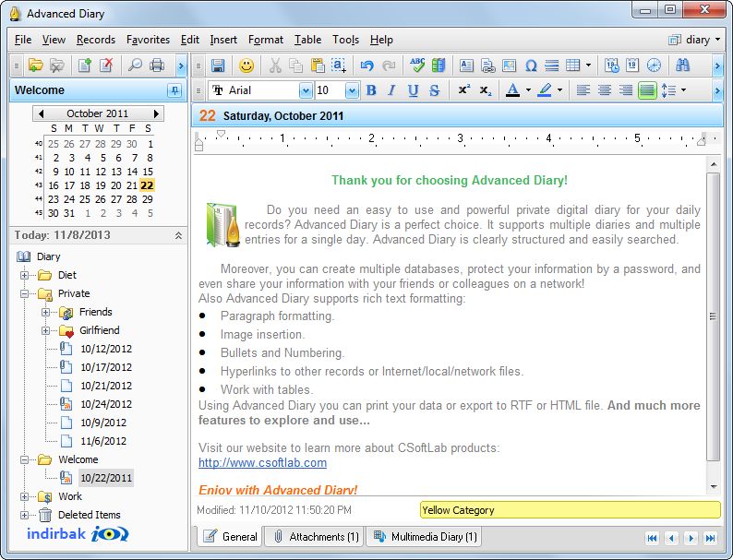Toggle bold formatting
Viewport: 733px width, 560px height.
click(371, 90)
